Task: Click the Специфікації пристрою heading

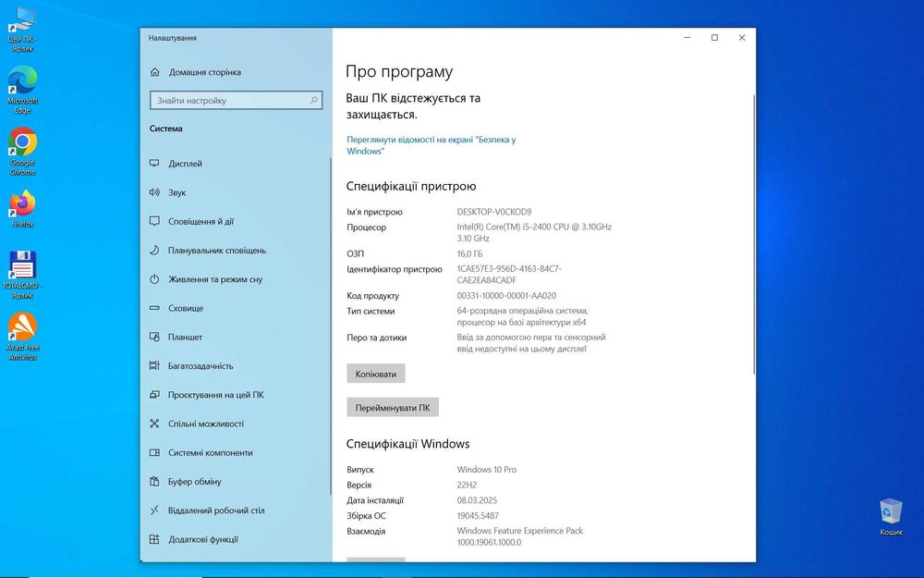Action: tap(411, 187)
